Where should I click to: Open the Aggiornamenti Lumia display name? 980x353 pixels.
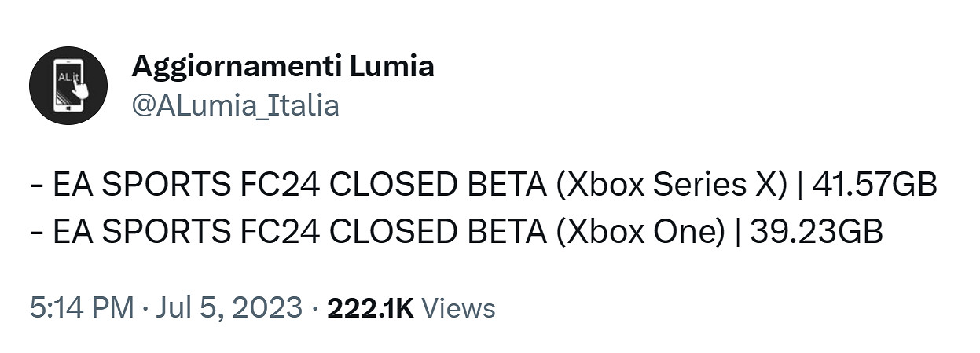282,67
